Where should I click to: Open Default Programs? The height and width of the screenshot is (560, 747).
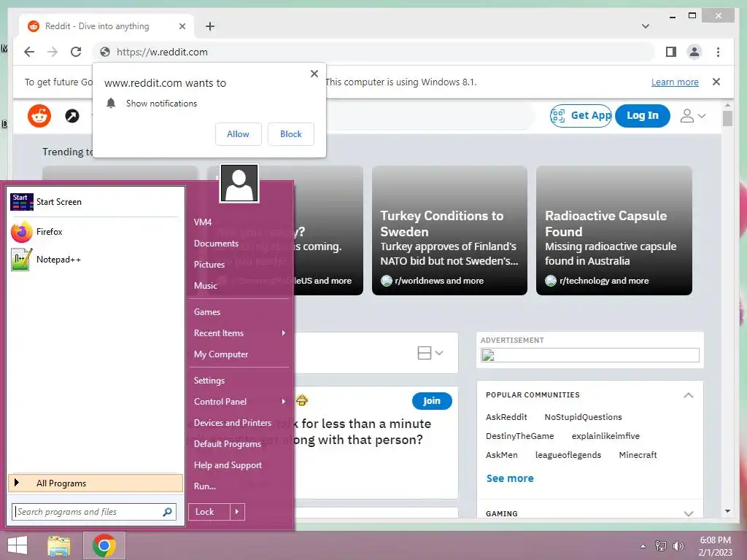[x=228, y=444]
